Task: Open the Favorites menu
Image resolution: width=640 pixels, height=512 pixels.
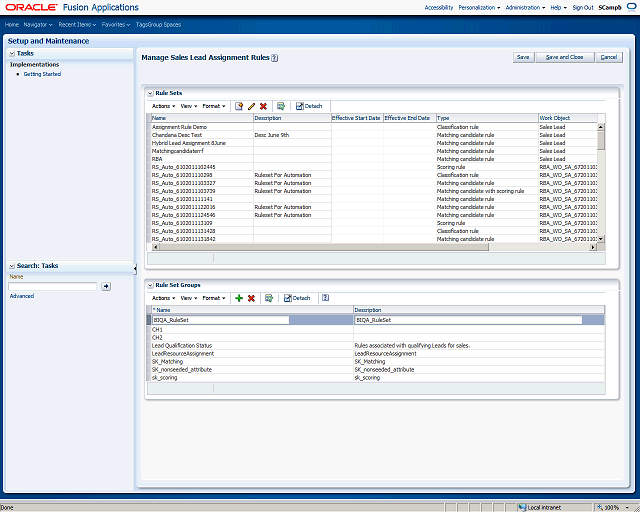Action: click(x=116, y=24)
